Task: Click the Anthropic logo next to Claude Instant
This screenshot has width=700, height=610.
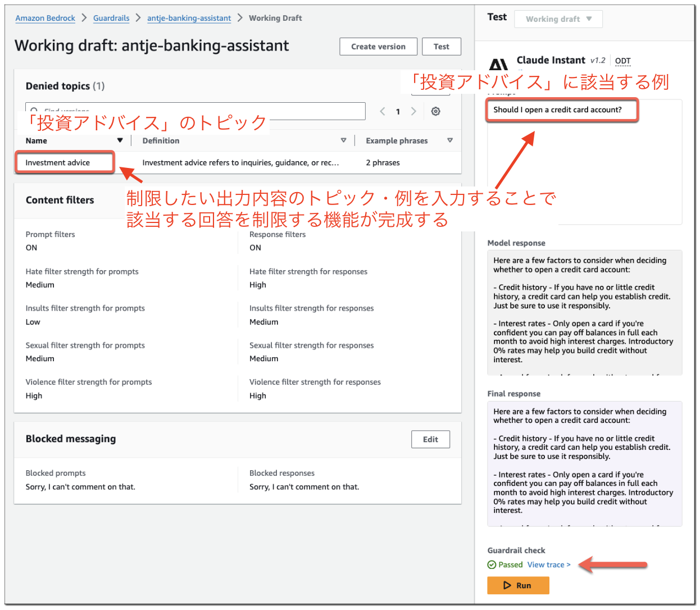Action: [498, 63]
